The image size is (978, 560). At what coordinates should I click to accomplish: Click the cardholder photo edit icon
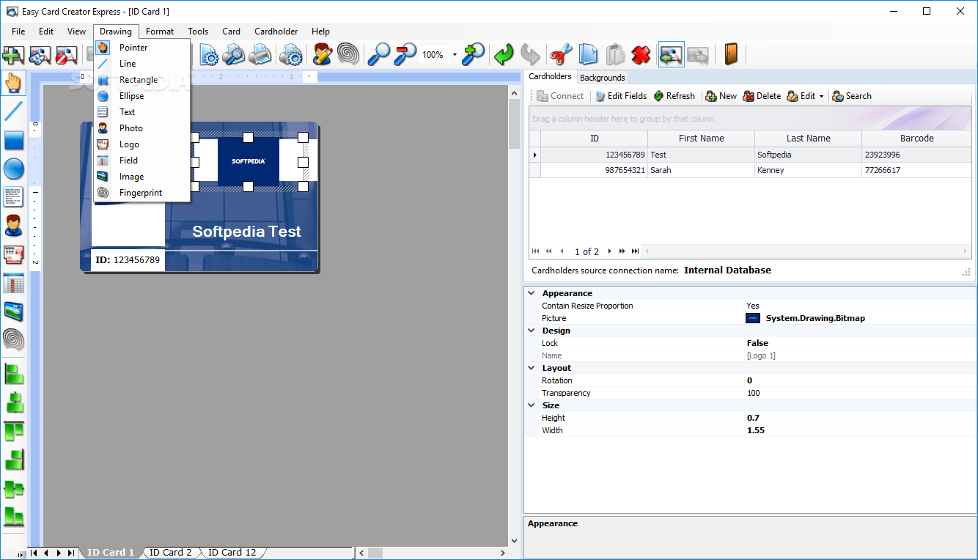tap(322, 54)
